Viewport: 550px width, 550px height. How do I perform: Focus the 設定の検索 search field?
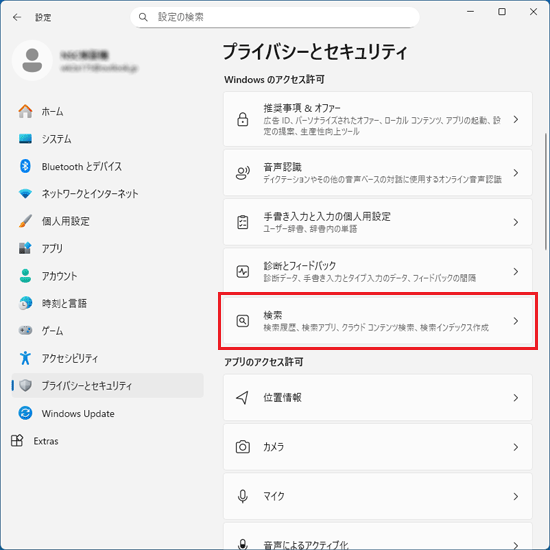[x=275, y=17]
